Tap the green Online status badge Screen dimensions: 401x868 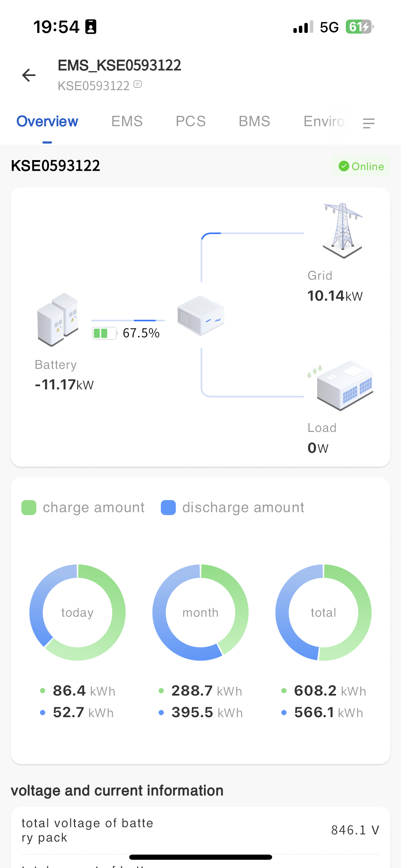coord(361,166)
